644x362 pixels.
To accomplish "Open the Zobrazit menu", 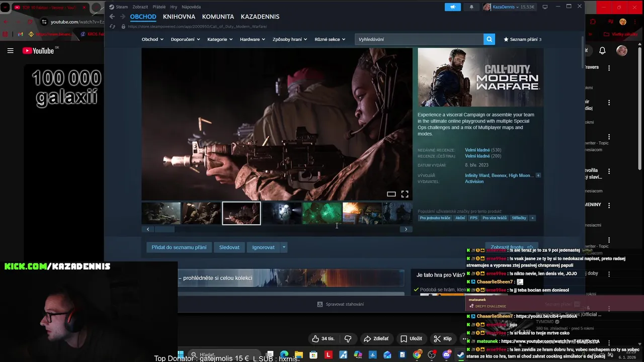I will [140, 7].
